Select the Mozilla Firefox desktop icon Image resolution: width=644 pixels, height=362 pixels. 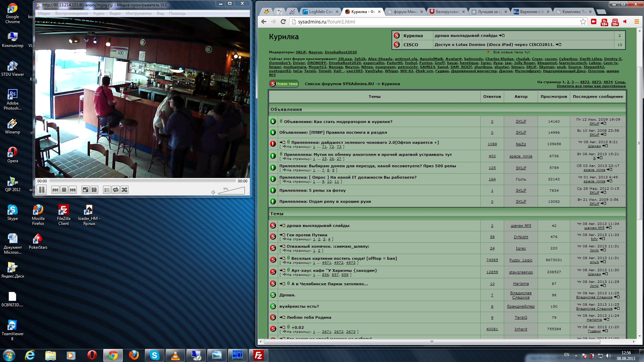(x=38, y=215)
